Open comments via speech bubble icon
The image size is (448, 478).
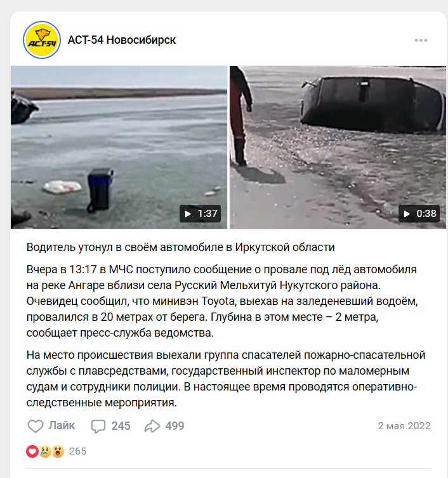(98, 426)
